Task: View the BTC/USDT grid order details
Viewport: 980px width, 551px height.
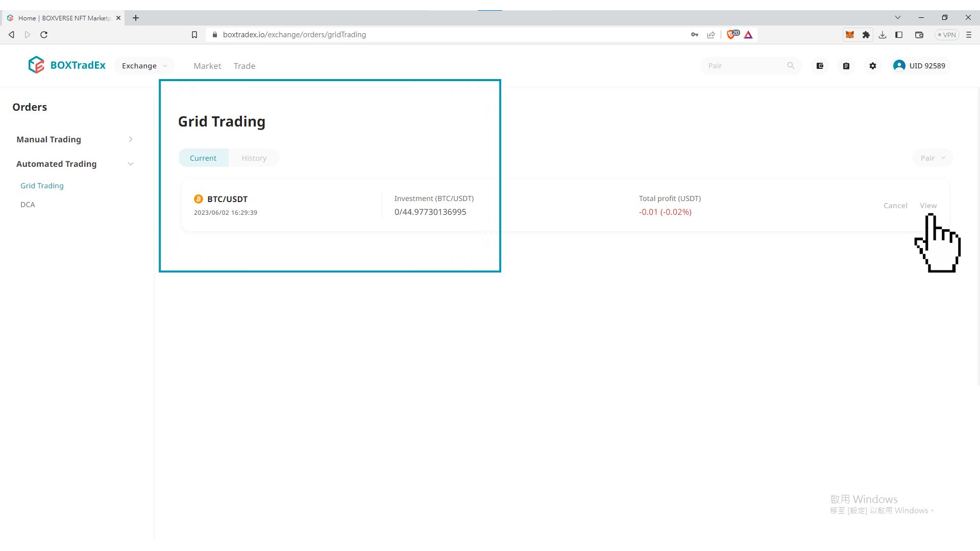Action: pos(928,206)
